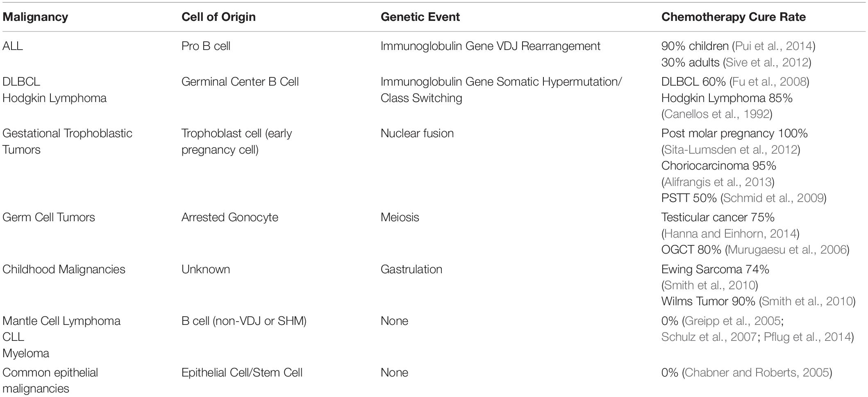The width and height of the screenshot is (868, 397).
Task: Click the Sita-Lumsden et al., 2012 citation
Action: coord(731,150)
